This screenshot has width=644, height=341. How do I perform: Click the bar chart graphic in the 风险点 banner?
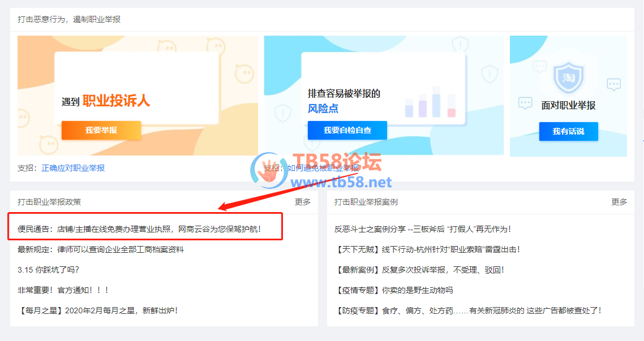click(x=430, y=102)
